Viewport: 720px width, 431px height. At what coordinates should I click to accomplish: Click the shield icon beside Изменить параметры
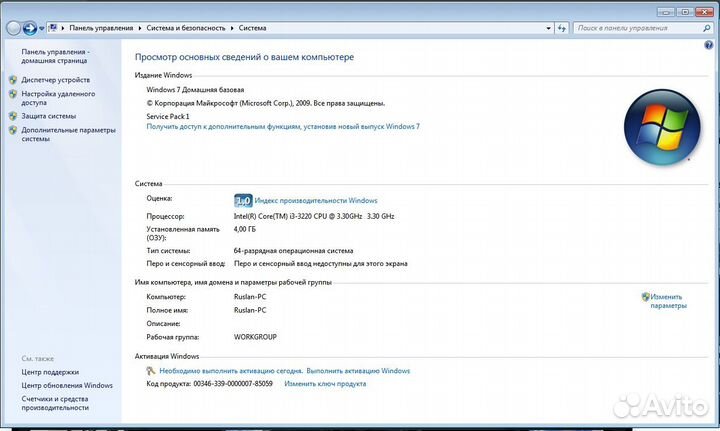point(646,297)
